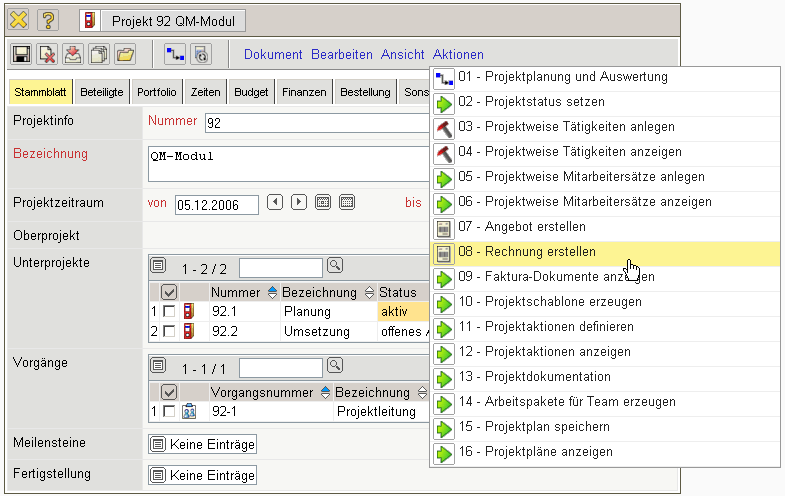Click search magnifier in Unterprojekte list
The image size is (785, 496).
(335, 266)
